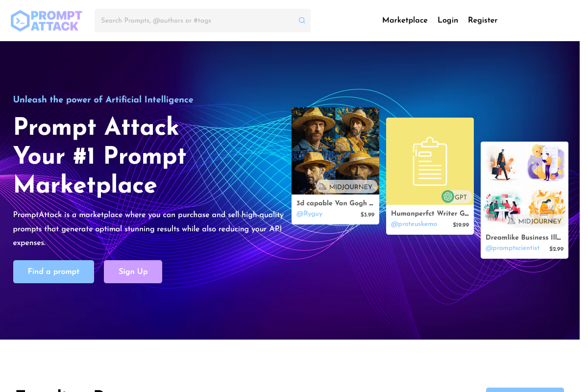Click the 'Find a prompt' button

[x=53, y=271]
